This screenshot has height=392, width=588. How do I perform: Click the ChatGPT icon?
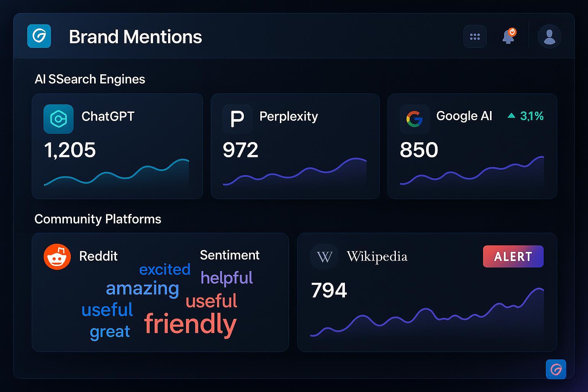[x=58, y=119]
